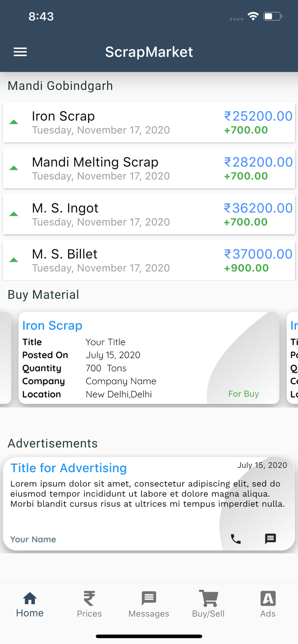Tap the up-trend arrow for M. S. Ingot
The width and height of the screenshot is (298, 644).
click(13, 214)
